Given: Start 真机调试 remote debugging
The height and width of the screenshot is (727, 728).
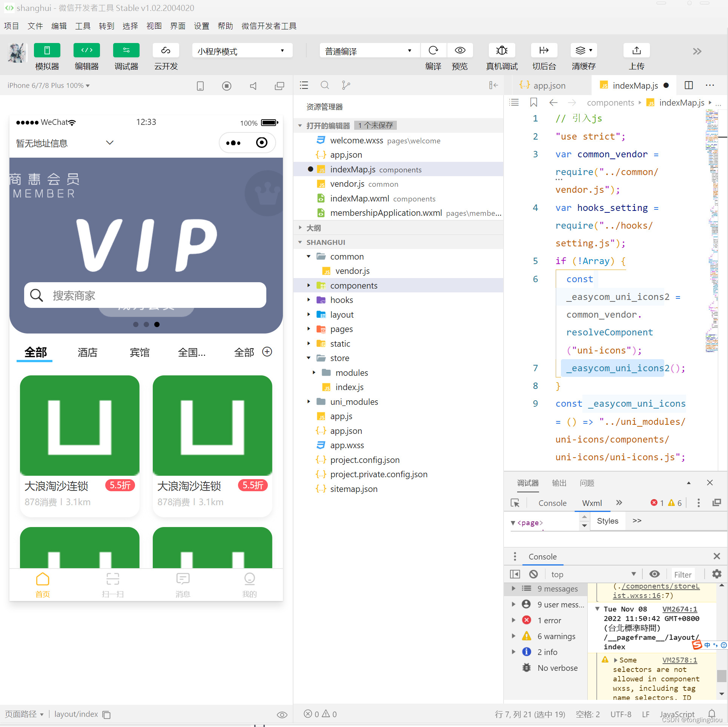Looking at the screenshot, I should point(501,57).
